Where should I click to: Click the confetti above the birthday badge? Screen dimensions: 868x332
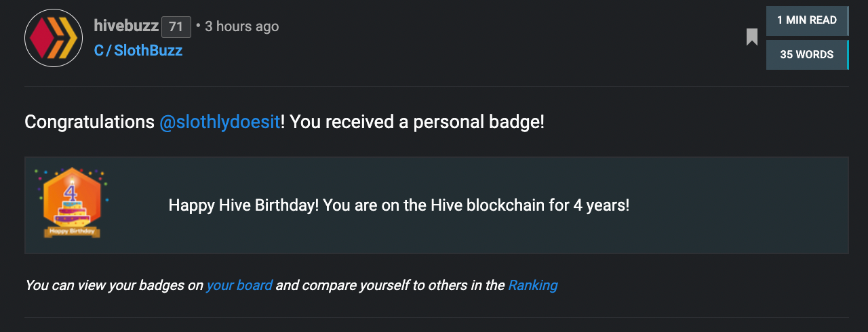pyautogui.click(x=71, y=175)
